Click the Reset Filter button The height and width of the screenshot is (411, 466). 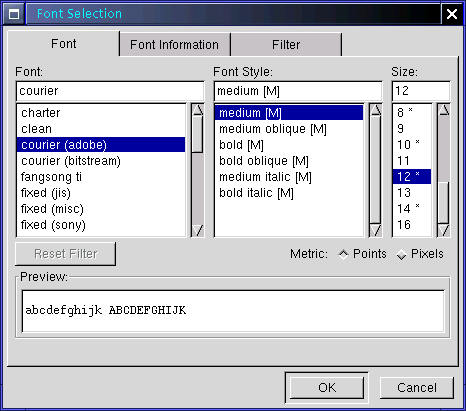[66, 254]
